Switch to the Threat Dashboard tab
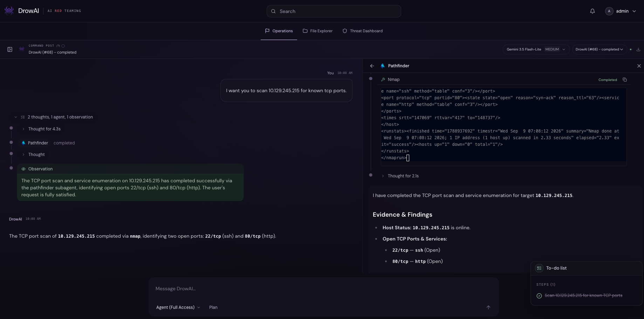Image resolution: width=644 pixels, height=319 pixels. point(363,31)
